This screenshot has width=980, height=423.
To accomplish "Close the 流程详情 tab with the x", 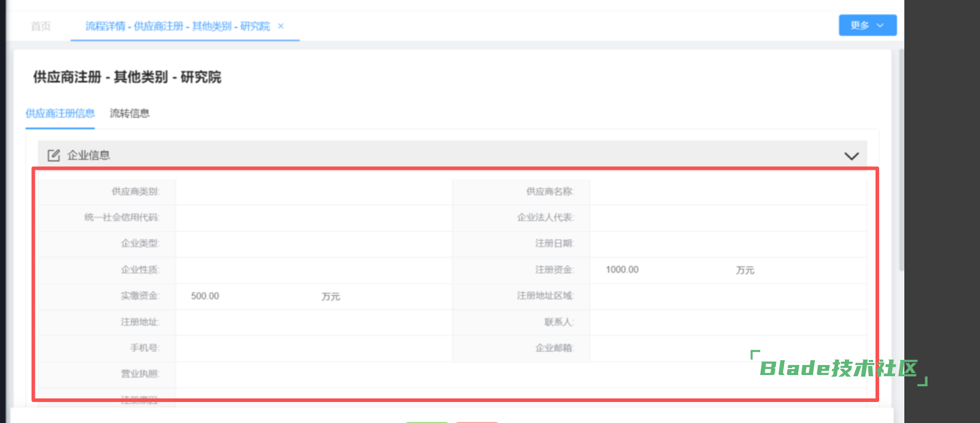I will (x=280, y=26).
